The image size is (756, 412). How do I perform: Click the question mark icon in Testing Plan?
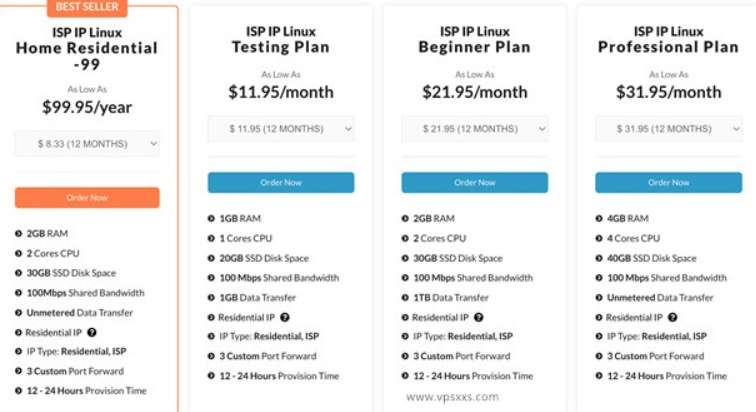coord(285,317)
